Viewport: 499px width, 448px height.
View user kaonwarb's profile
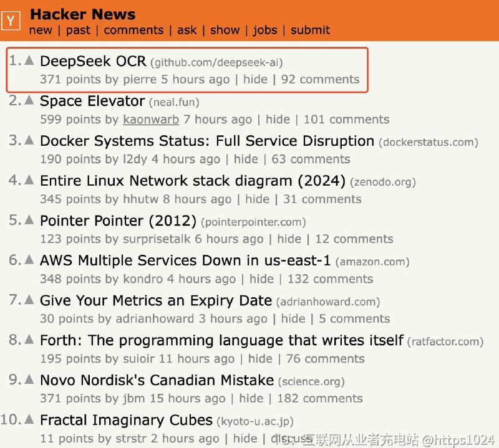coord(151,120)
